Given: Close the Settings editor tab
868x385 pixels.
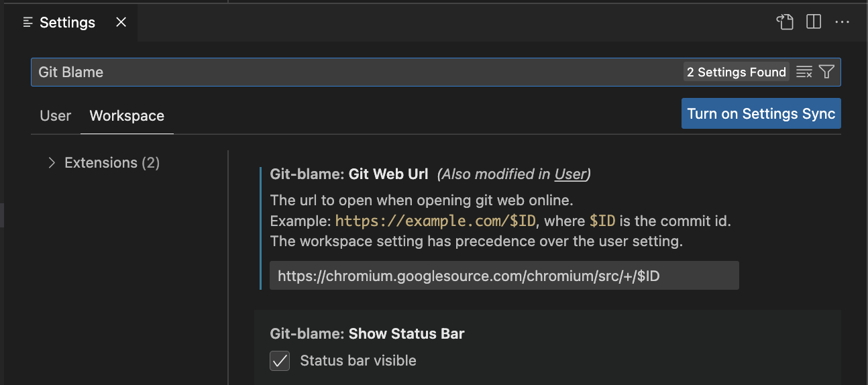Looking at the screenshot, I should click(121, 22).
